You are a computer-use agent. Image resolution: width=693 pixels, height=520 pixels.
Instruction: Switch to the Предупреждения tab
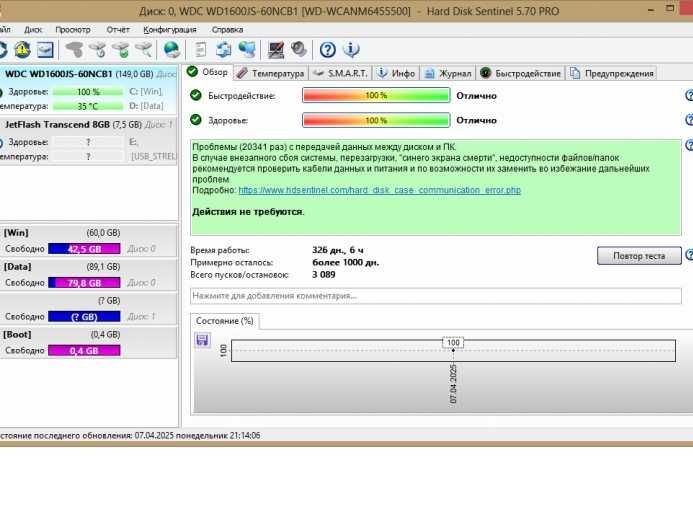click(611, 73)
